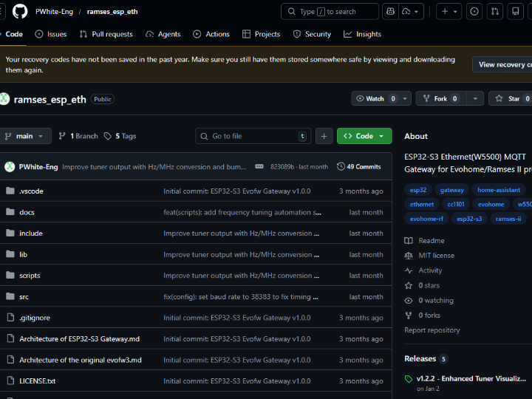Viewport: 532px width, 399px height.
Task: Open the Copilot chat icon
Action: click(391, 12)
